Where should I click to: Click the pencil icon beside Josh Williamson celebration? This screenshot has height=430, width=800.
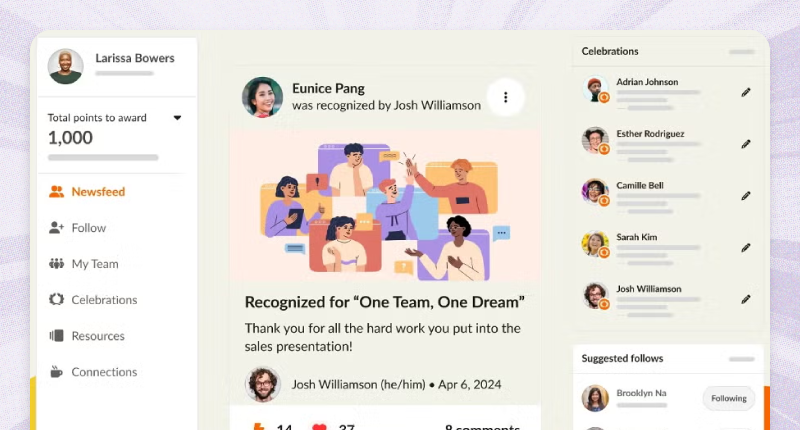tap(745, 299)
